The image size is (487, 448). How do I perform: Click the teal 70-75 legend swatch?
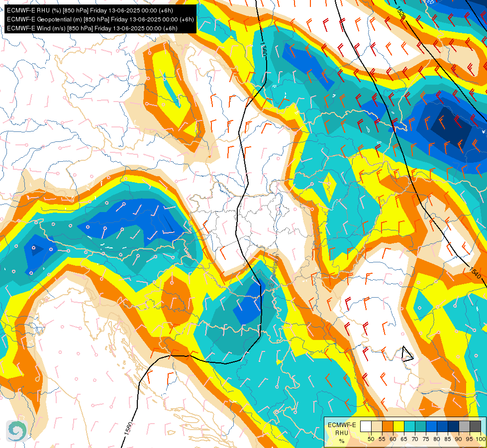(420, 426)
